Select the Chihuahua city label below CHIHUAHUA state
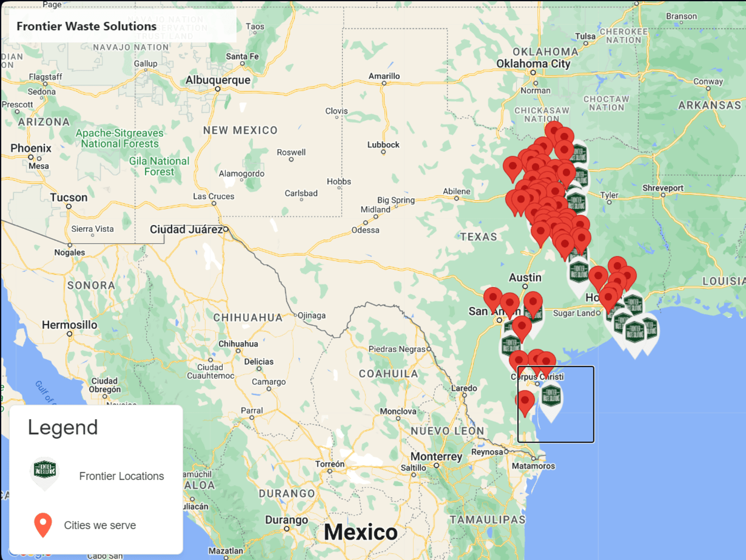This screenshot has height=560, width=746. point(238,344)
